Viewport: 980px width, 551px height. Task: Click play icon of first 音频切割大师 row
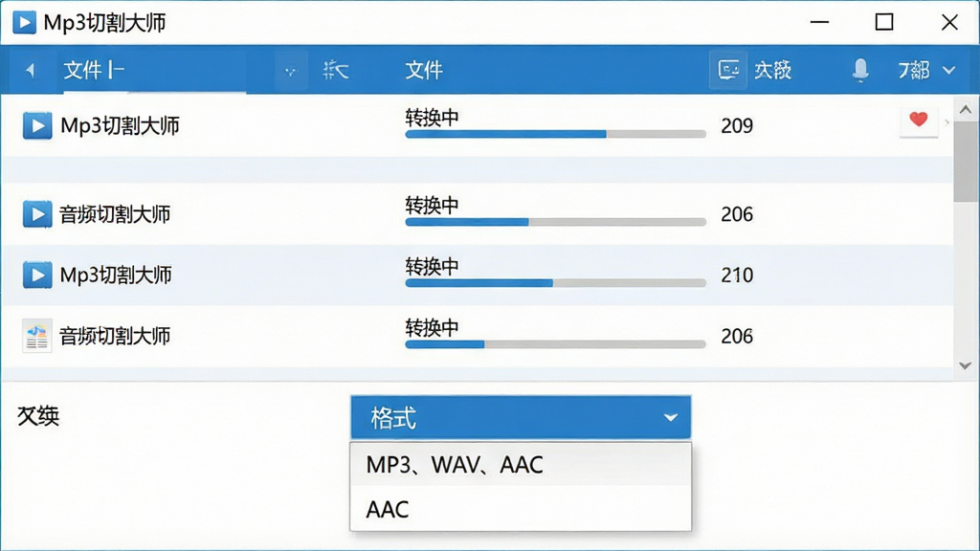coord(37,214)
